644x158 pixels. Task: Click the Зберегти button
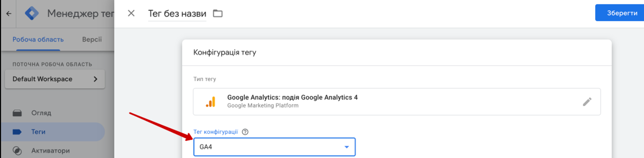coord(620,13)
